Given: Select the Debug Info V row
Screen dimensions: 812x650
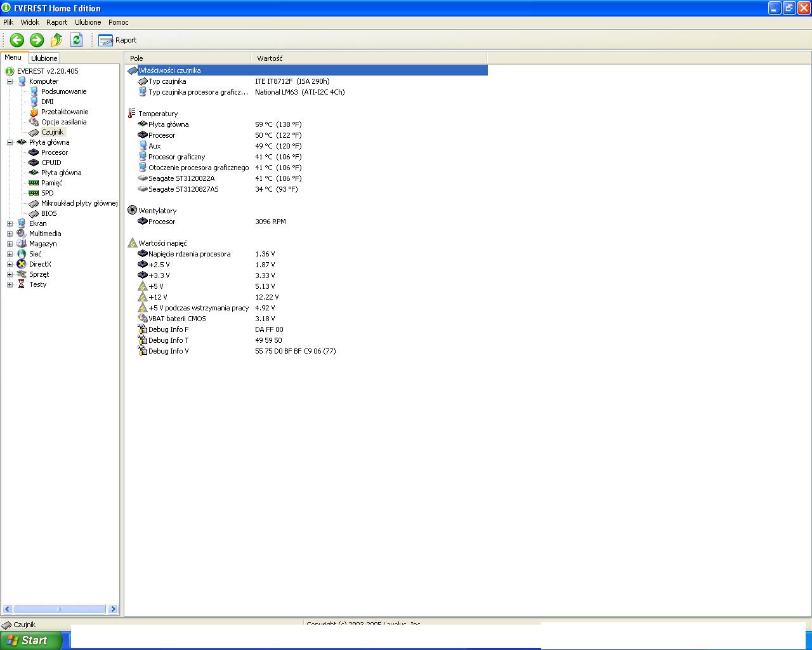Looking at the screenshot, I should pos(307,351).
